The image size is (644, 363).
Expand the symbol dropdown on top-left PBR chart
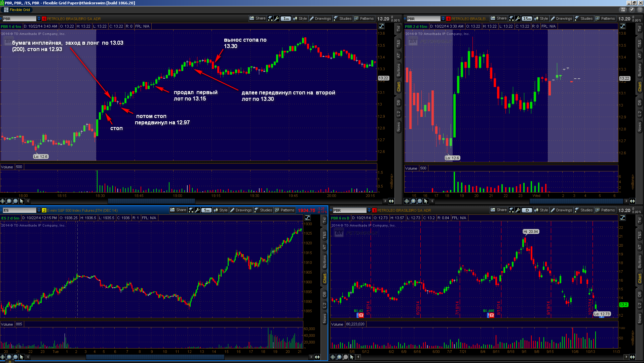pos(39,19)
